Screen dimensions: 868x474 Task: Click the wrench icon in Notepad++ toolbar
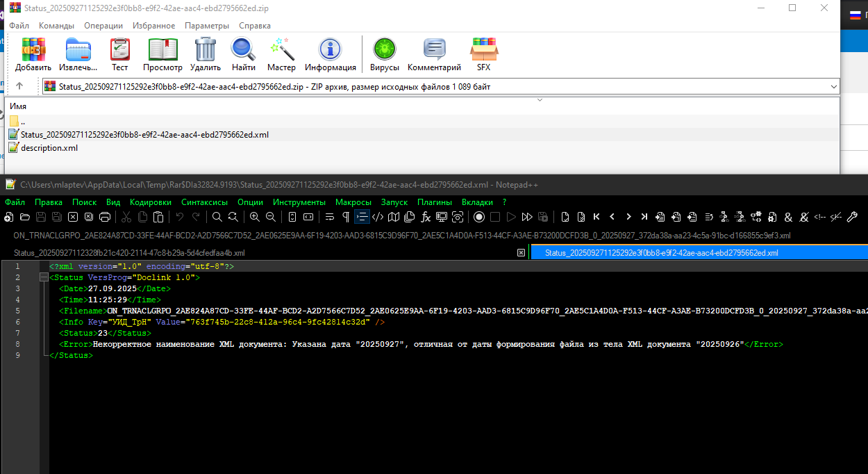(852, 217)
